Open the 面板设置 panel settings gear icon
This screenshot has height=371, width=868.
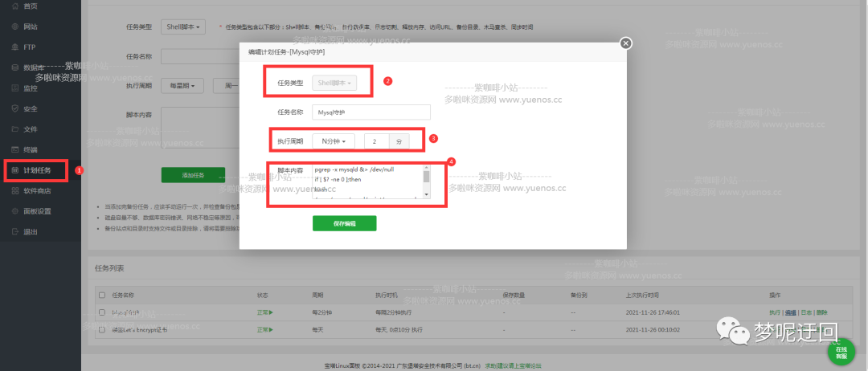pos(15,211)
